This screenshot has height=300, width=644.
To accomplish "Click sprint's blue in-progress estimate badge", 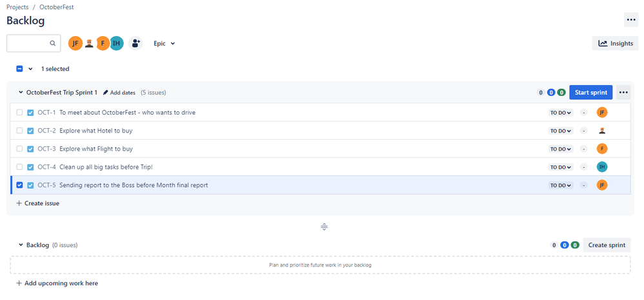I will pos(551,92).
